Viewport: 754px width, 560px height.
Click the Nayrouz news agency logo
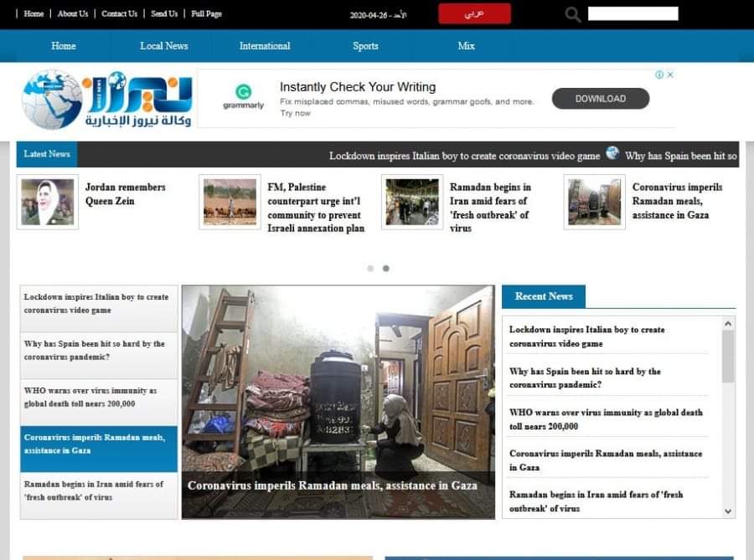tap(107, 99)
